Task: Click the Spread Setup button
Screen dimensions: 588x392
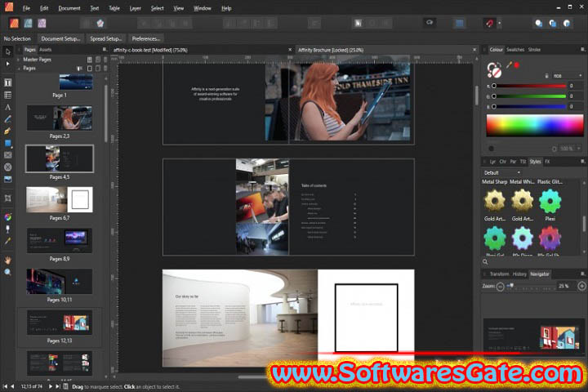Action: tap(105, 38)
